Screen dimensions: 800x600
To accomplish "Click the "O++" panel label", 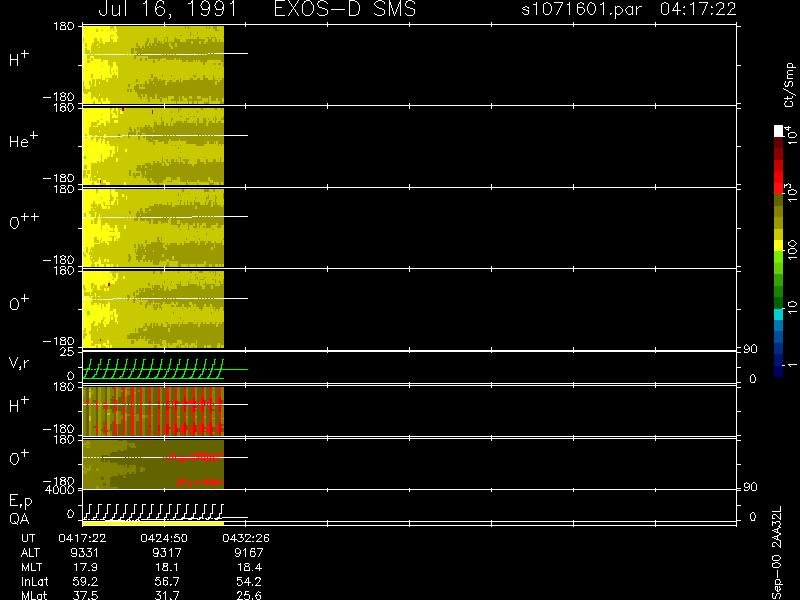I will 24,221.
